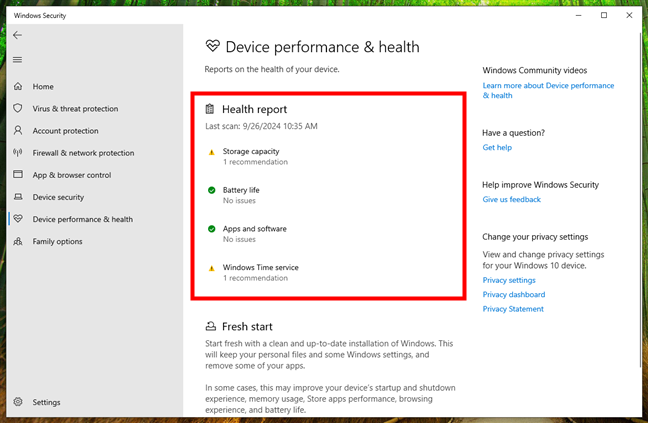Click 'Windows Community videos' heading
Viewport: 648px width, 423px height.
pyautogui.click(x=534, y=71)
